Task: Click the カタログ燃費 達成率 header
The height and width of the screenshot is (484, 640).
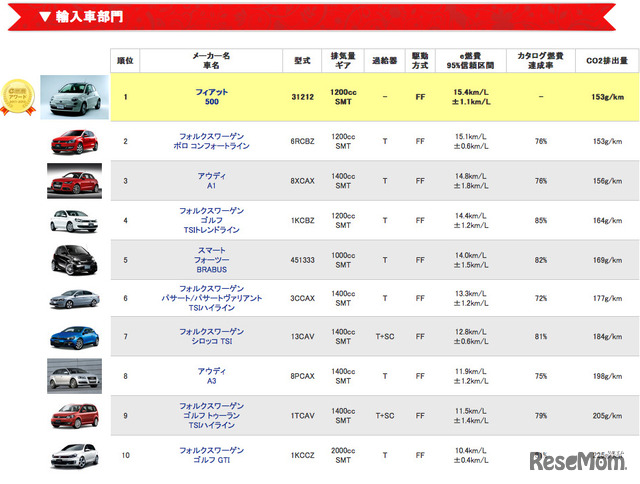Action: [540, 61]
